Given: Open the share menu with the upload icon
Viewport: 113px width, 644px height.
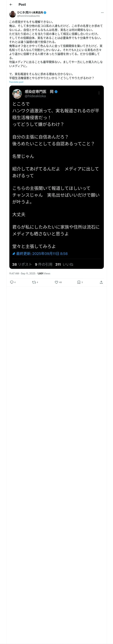Looking at the screenshot, I should (x=101, y=282).
